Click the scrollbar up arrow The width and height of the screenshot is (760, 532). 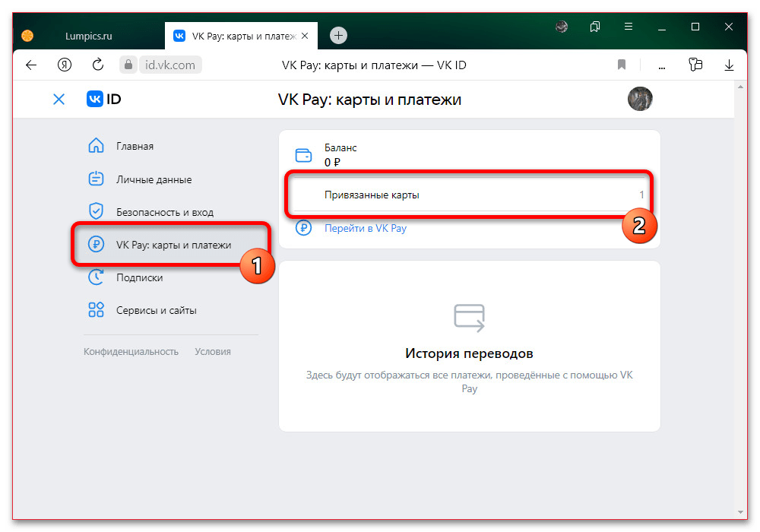740,87
